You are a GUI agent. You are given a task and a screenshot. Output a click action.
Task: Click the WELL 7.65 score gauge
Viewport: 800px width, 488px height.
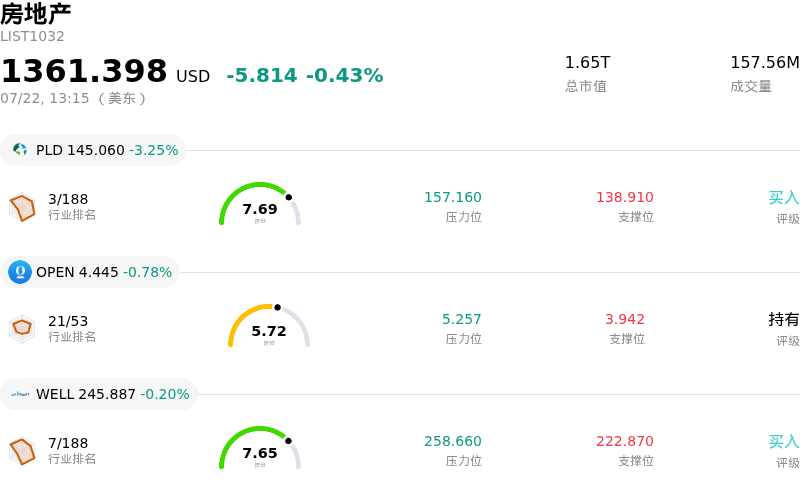coord(260,448)
